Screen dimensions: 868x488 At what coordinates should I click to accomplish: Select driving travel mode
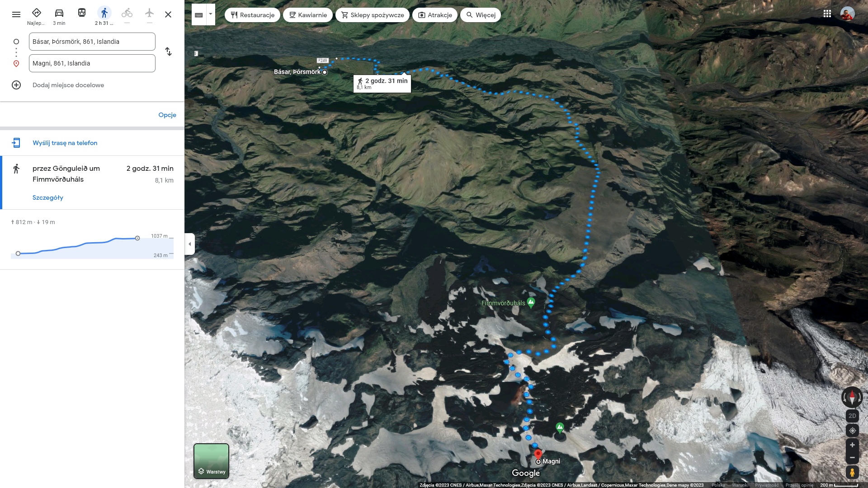pos(59,16)
